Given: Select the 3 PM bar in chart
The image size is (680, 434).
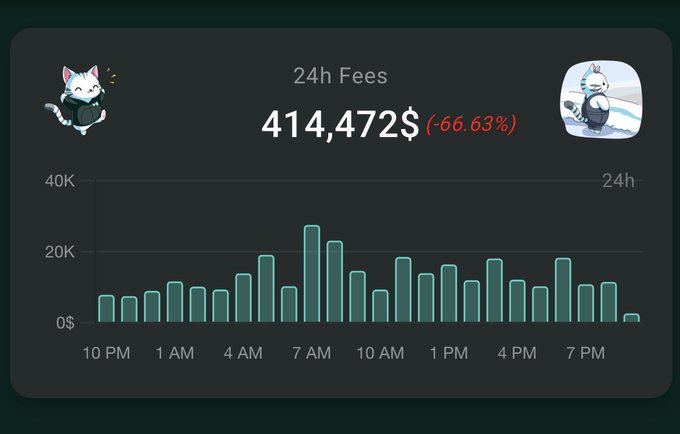Looking at the screenshot, I should 495,290.
